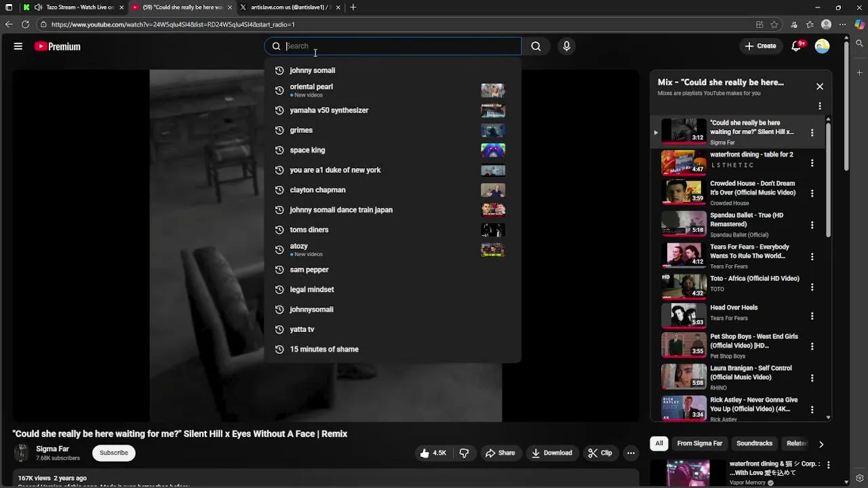Close the Mix playlist panel
Viewport: 868px width, 488px height.
tap(820, 87)
